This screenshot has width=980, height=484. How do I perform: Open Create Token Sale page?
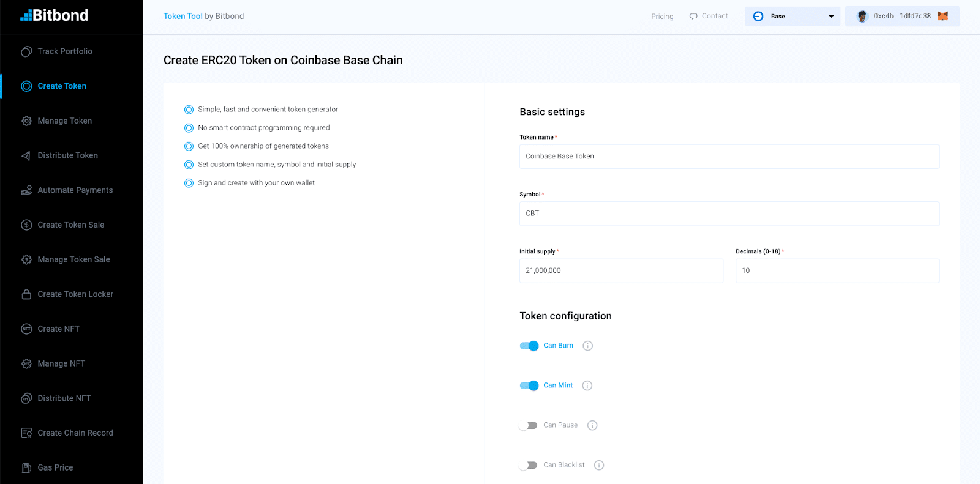coord(71,225)
